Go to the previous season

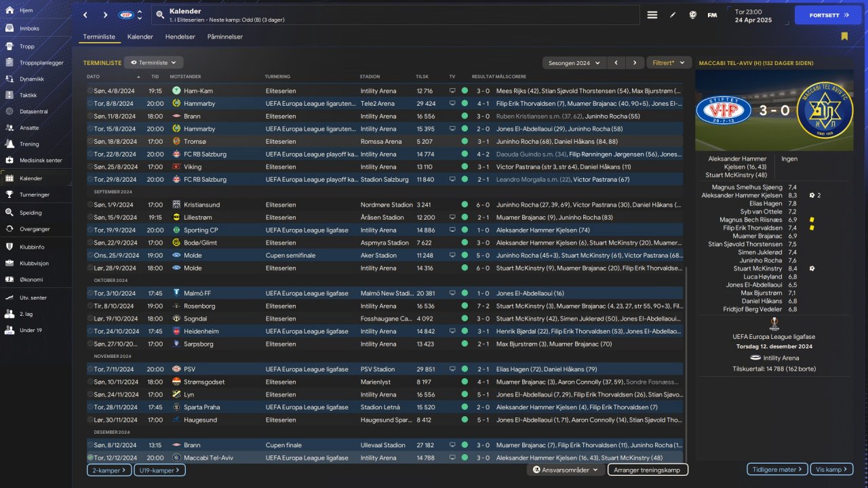(x=615, y=62)
